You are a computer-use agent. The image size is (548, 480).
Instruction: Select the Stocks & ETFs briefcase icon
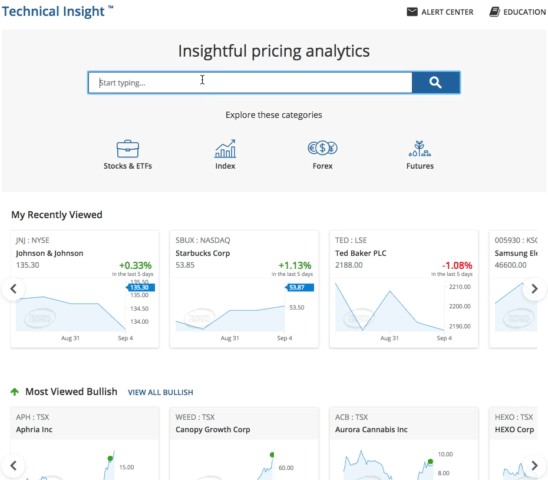pos(128,149)
